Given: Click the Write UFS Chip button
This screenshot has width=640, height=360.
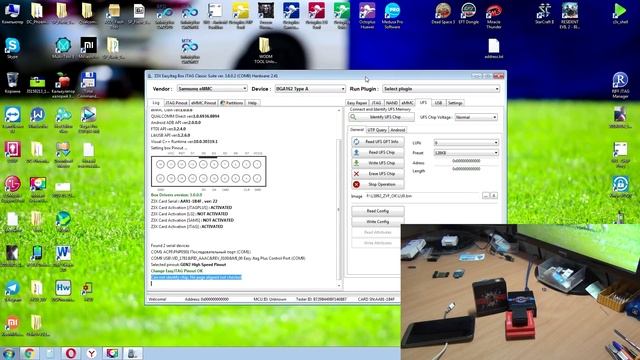Looking at the screenshot, I should point(378,163).
